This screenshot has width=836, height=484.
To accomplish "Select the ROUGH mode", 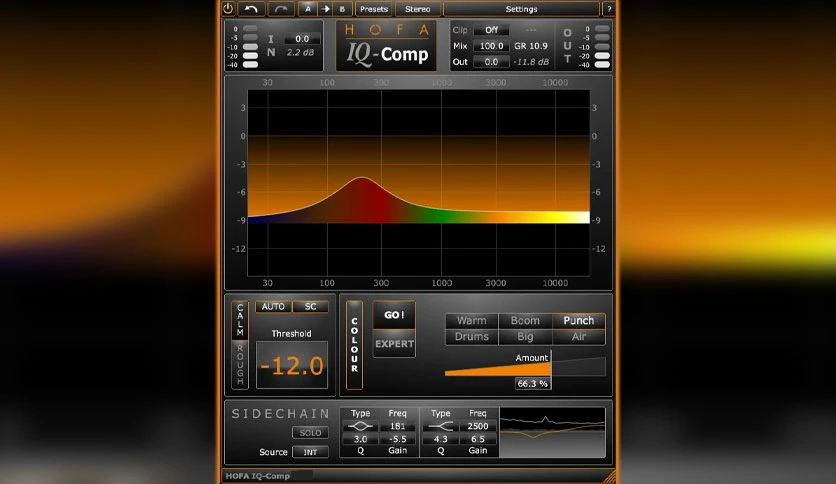I will (240, 364).
